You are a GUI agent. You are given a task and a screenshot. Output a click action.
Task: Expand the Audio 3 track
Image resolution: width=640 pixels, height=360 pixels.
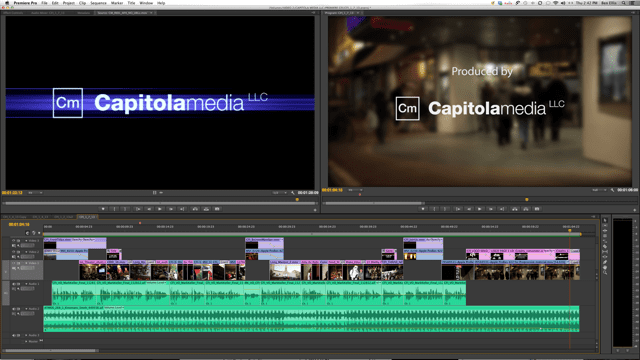[x=27, y=336]
